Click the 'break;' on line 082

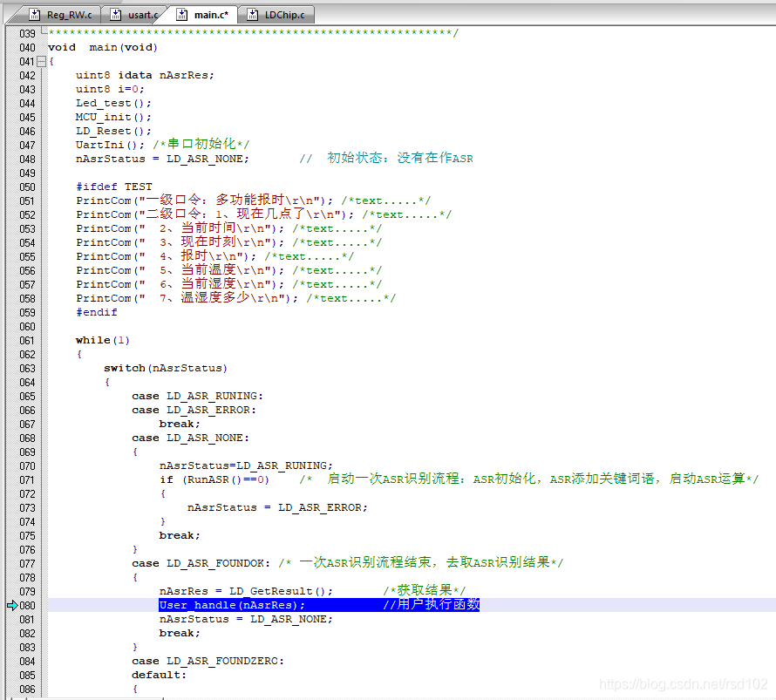pyautogui.click(x=180, y=633)
